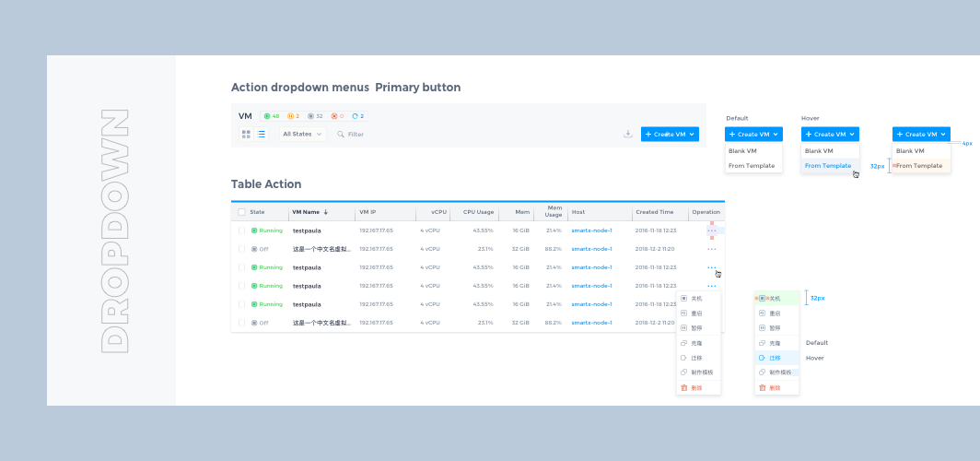980x461 pixels.
Task: Click the CPU Usage column header
Action: 479,212
